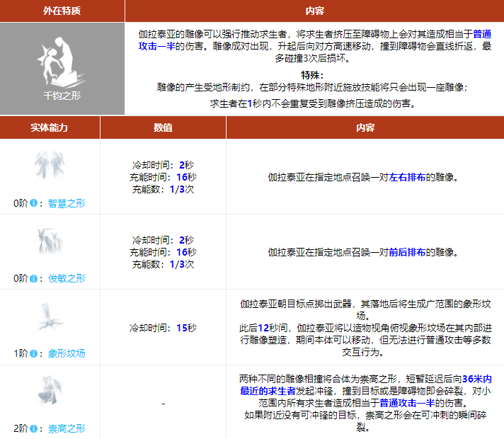Open the 智慧之形 link
The width and height of the screenshot is (504, 439).
[67, 203]
